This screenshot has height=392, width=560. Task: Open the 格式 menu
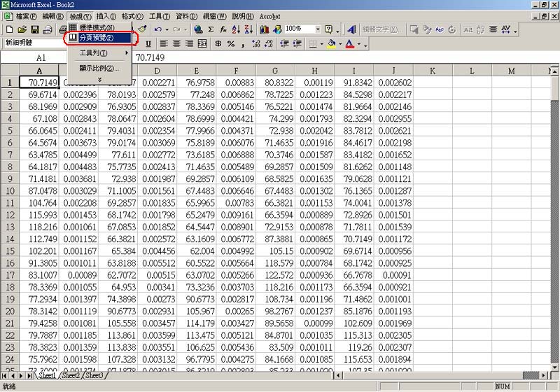(132, 16)
